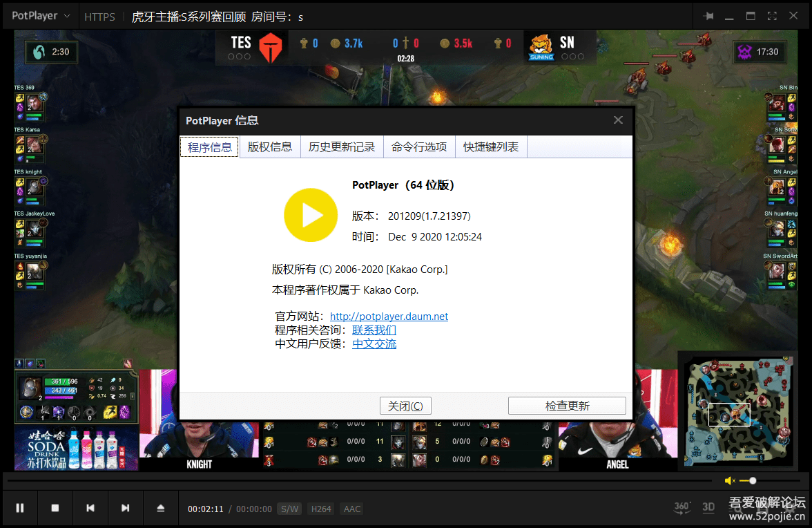Viewport: 812px width, 528px height.
Task: Adjust the volume slider handle
Action: click(753, 480)
